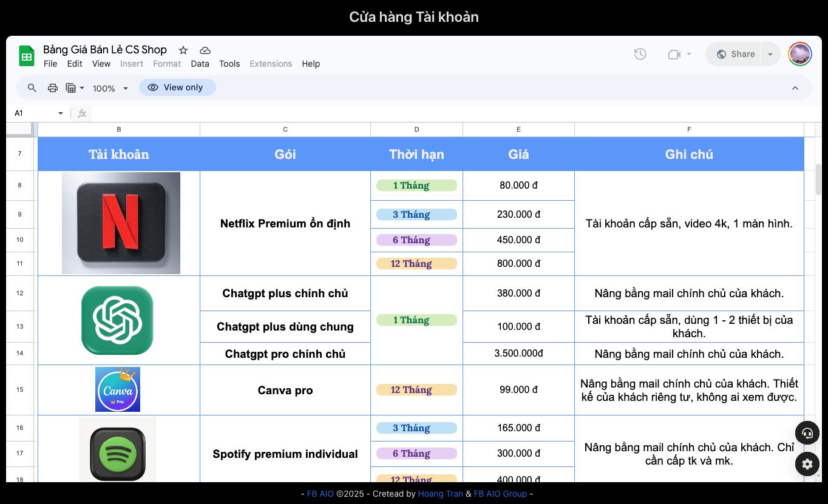Open the cell name box dropdown

[60, 113]
